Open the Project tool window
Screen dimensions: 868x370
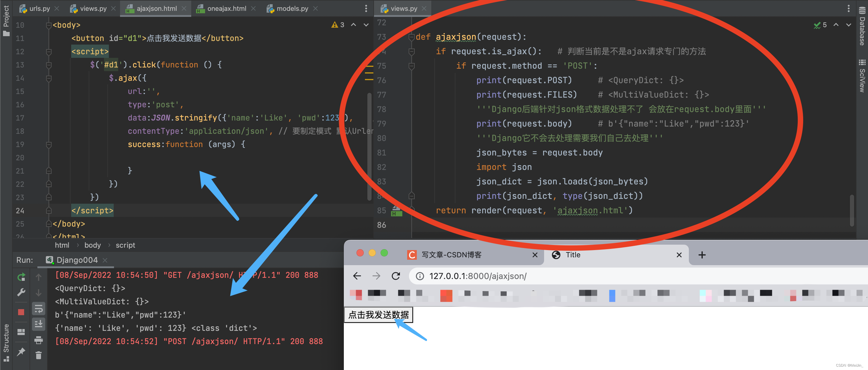(6, 20)
